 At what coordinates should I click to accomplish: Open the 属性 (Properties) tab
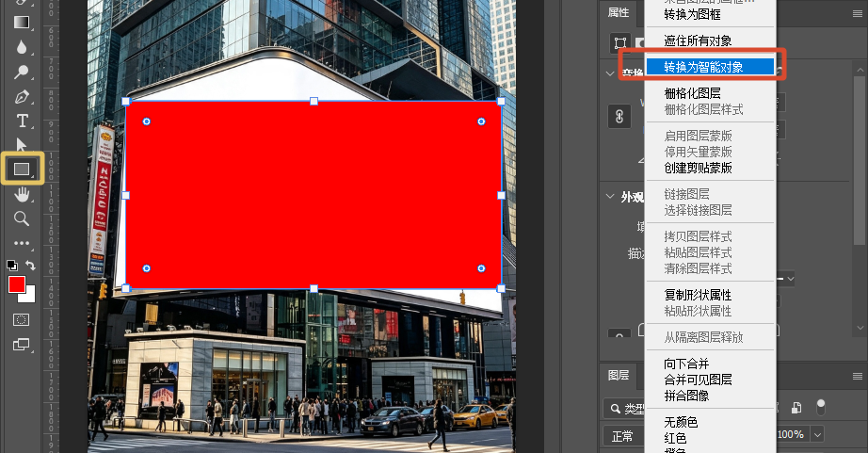point(619,13)
